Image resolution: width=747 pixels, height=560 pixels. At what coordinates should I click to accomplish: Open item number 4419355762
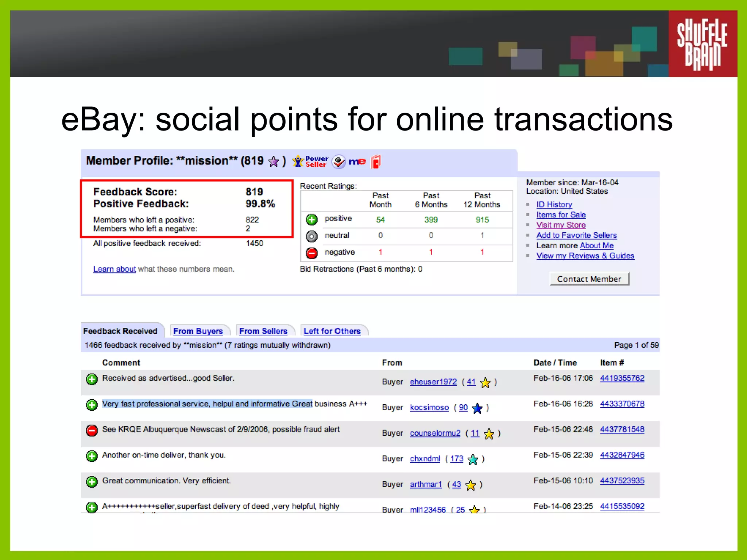point(622,378)
